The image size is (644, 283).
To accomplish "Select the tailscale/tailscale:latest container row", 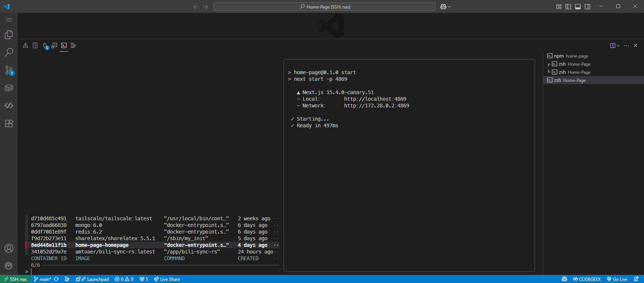I will point(152,218).
